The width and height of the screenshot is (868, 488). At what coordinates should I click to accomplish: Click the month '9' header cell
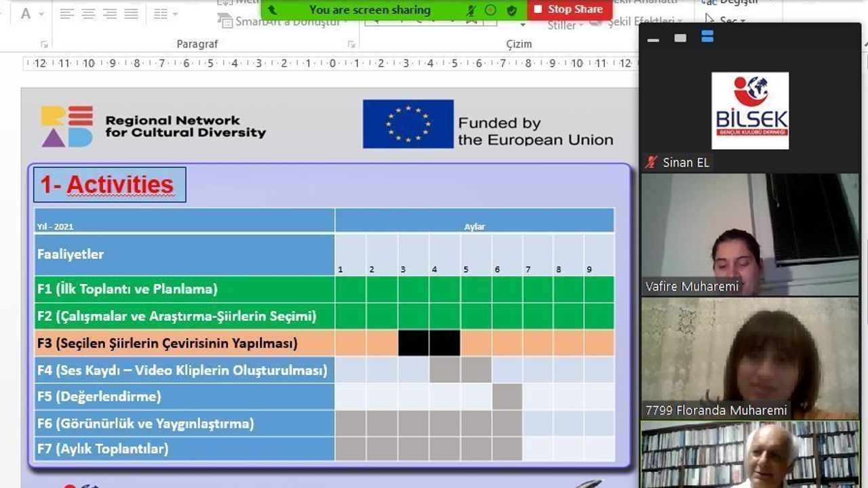click(599, 255)
